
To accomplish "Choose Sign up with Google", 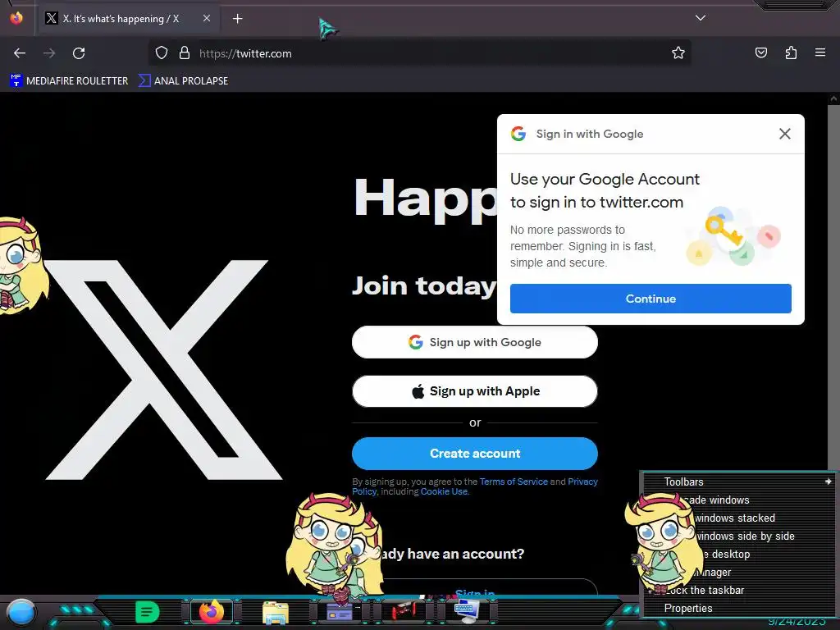I will (475, 342).
